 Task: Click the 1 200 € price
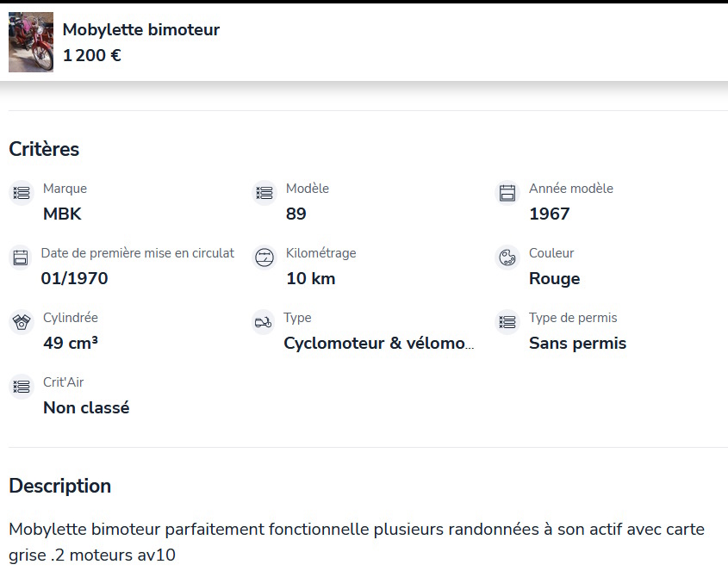coord(92,56)
